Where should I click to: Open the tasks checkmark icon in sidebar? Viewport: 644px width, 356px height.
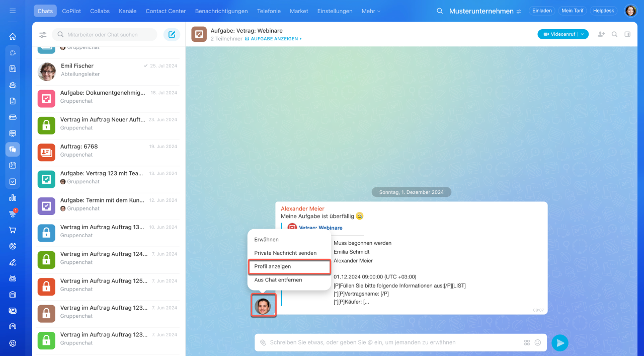click(13, 181)
